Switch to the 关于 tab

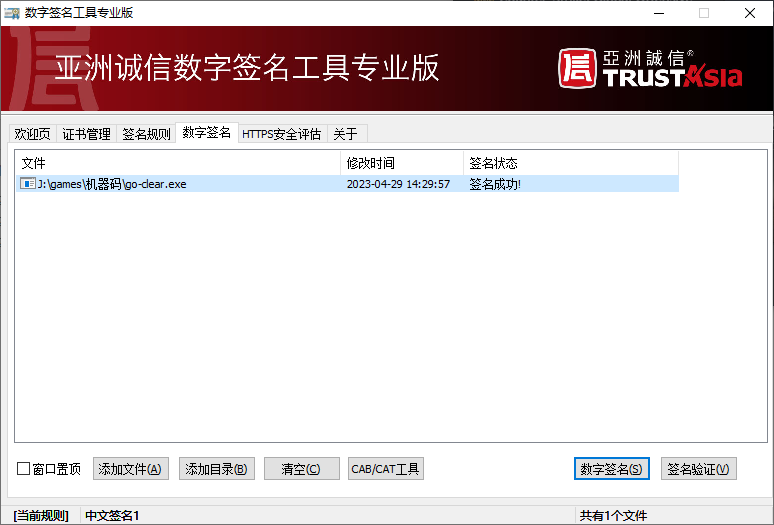(x=346, y=134)
